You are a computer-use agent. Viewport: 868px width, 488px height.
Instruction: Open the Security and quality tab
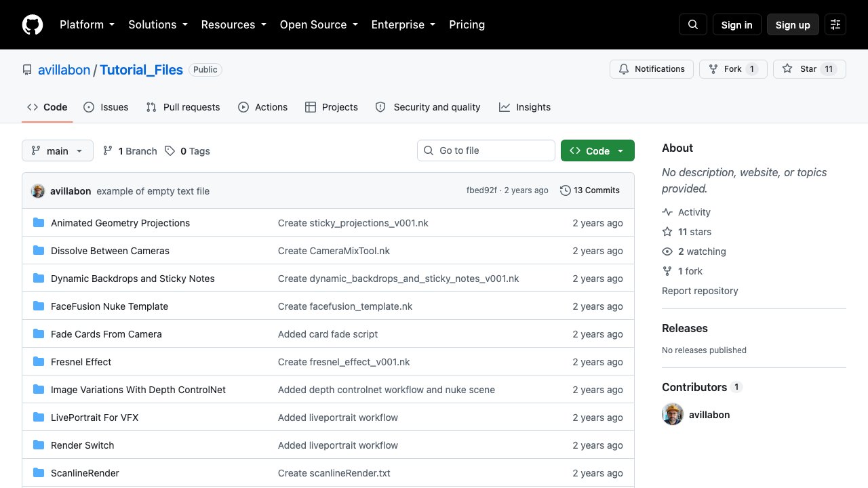click(x=428, y=107)
